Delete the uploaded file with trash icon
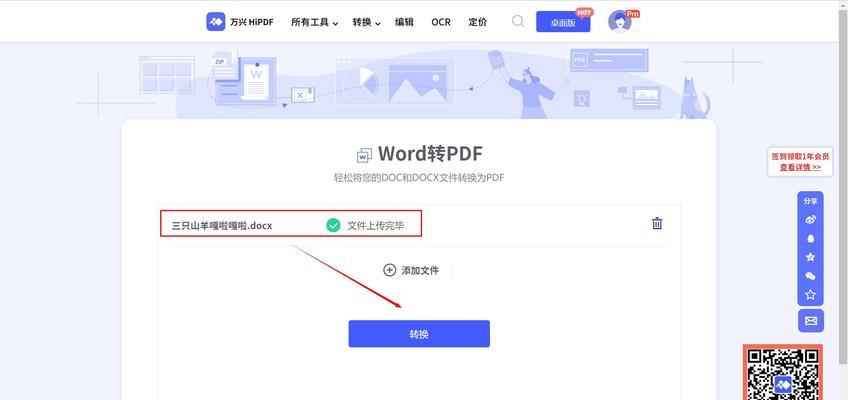The image size is (848, 400). pos(657,223)
